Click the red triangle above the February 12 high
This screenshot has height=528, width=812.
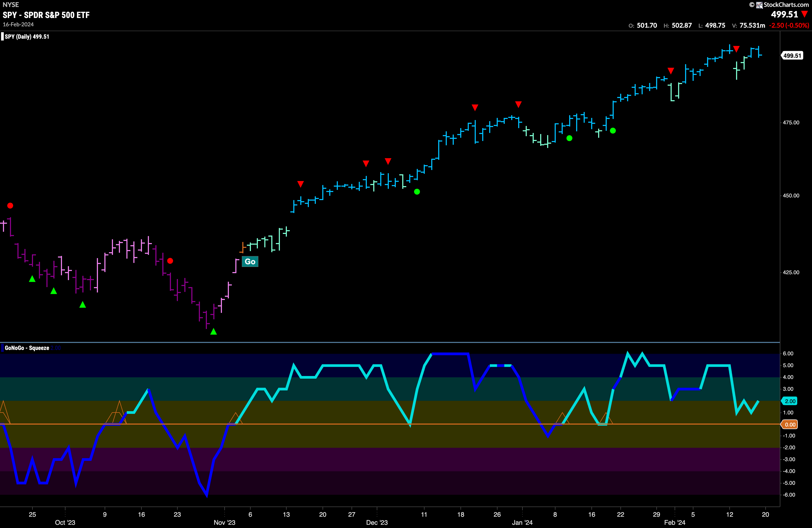[x=736, y=49]
